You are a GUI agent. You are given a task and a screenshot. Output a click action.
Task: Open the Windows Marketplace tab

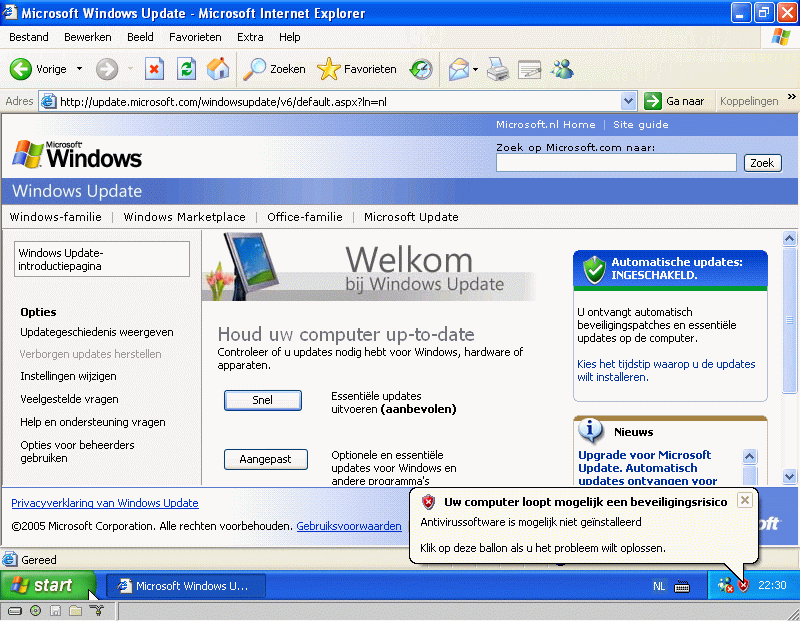[184, 217]
